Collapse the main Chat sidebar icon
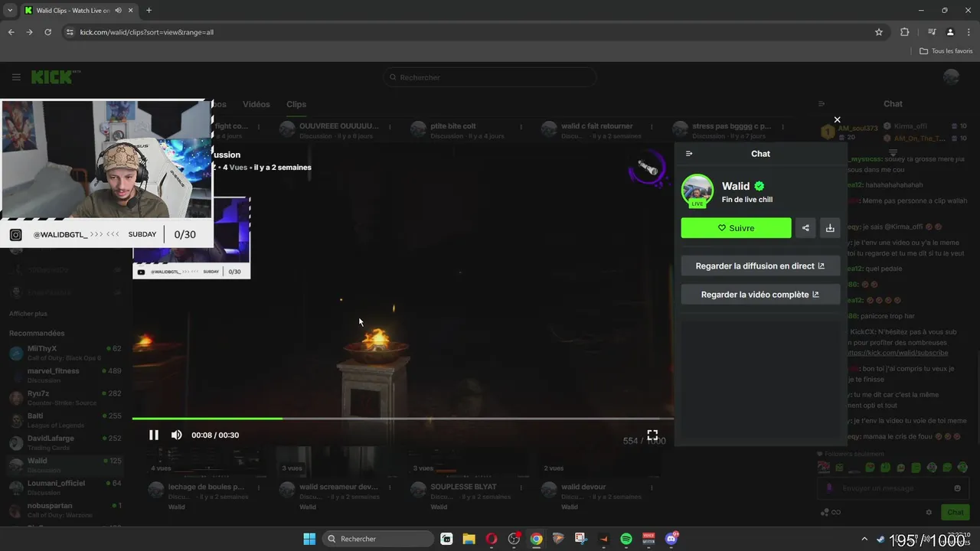The image size is (980, 551). (822, 104)
